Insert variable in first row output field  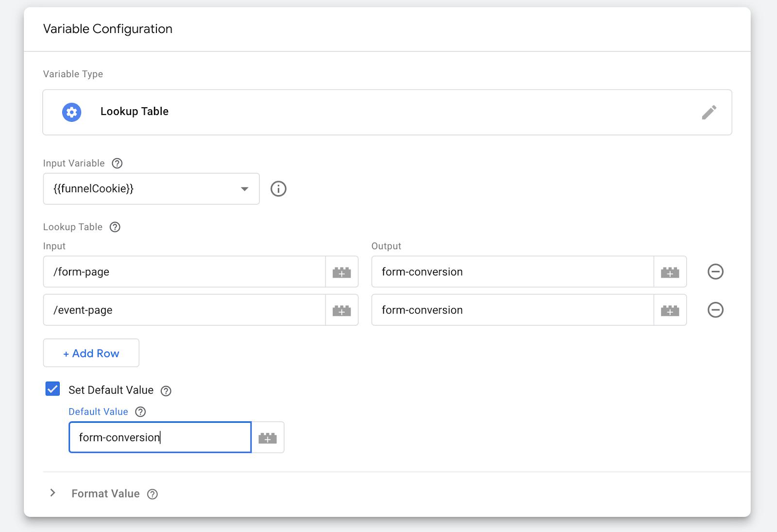pos(670,272)
